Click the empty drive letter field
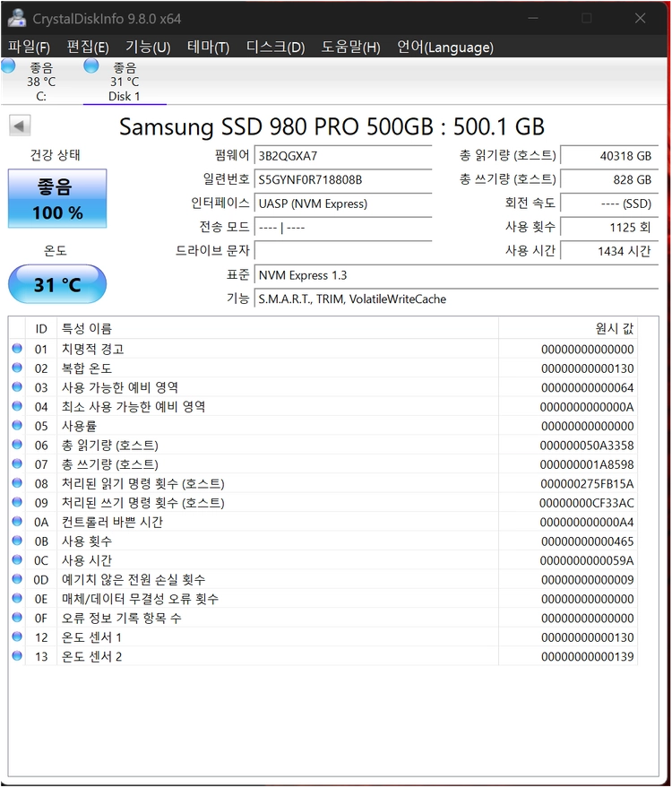672x788 pixels. pyautogui.click(x=343, y=251)
